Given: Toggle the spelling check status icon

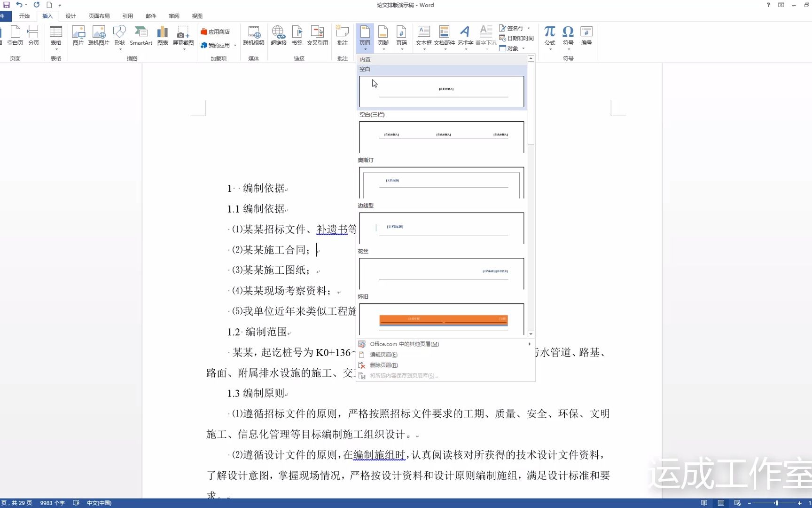Looking at the screenshot, I should pos(76,503).
